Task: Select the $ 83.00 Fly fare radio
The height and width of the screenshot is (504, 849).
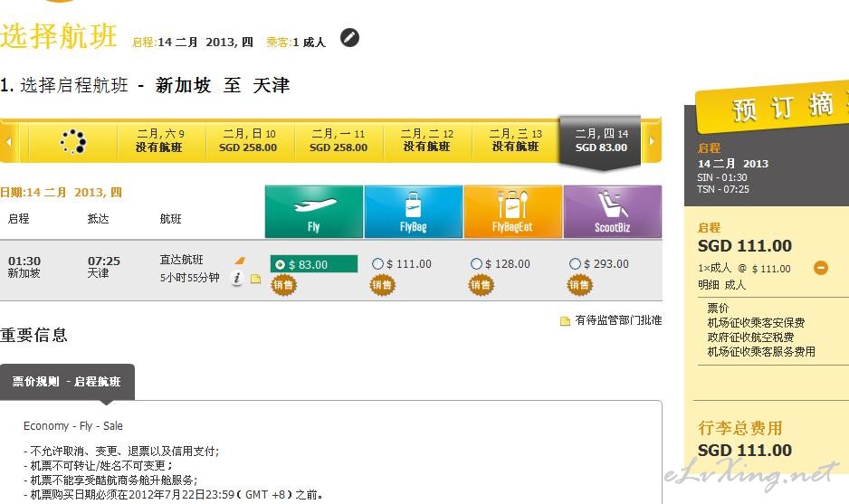Action: click(280, 265)
